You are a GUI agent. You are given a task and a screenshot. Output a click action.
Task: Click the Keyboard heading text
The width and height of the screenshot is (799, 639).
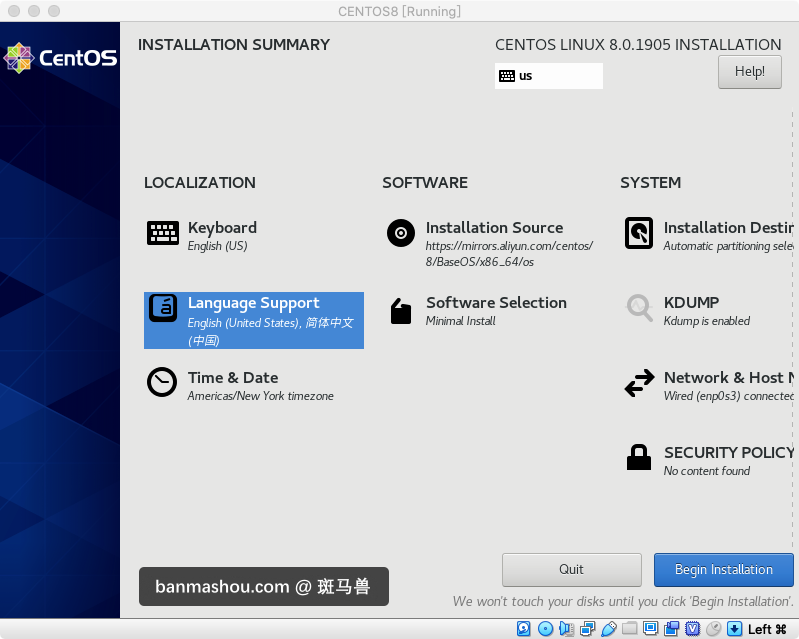coord(222,228)
